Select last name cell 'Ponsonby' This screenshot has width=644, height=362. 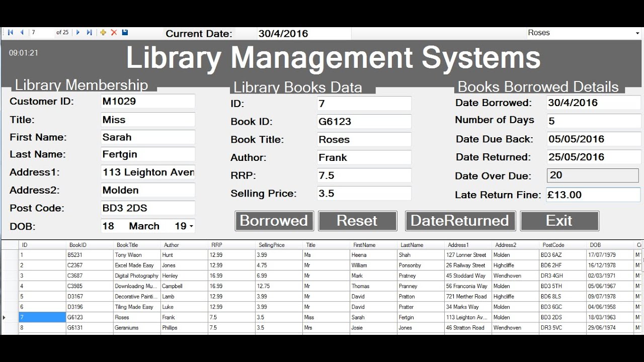coord(421,265)
